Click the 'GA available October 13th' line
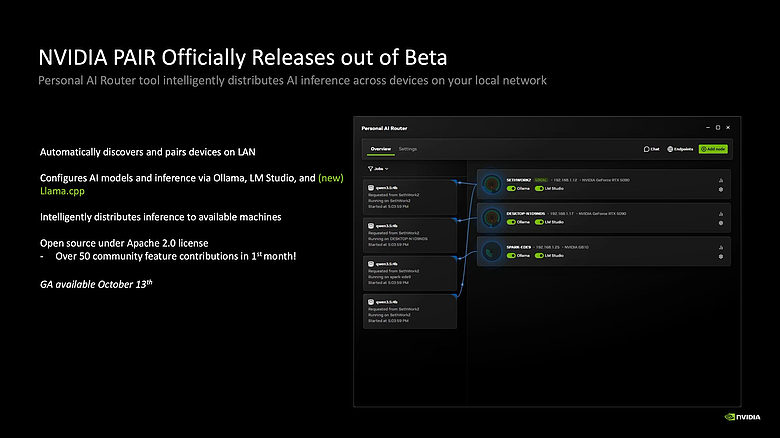The width and height of the screenshot is (780, 438). coord(96,284)
